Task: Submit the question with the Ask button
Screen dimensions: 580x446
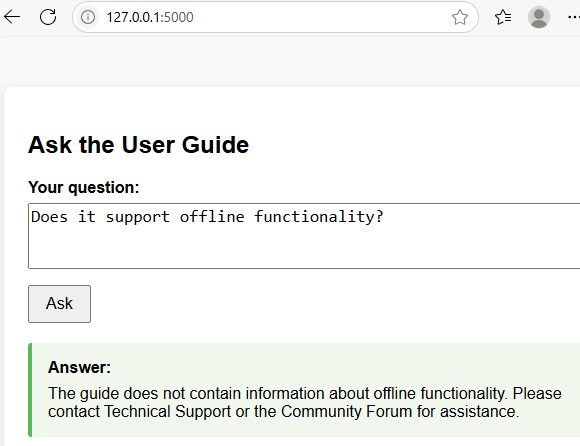Action: tap(60, 304)
